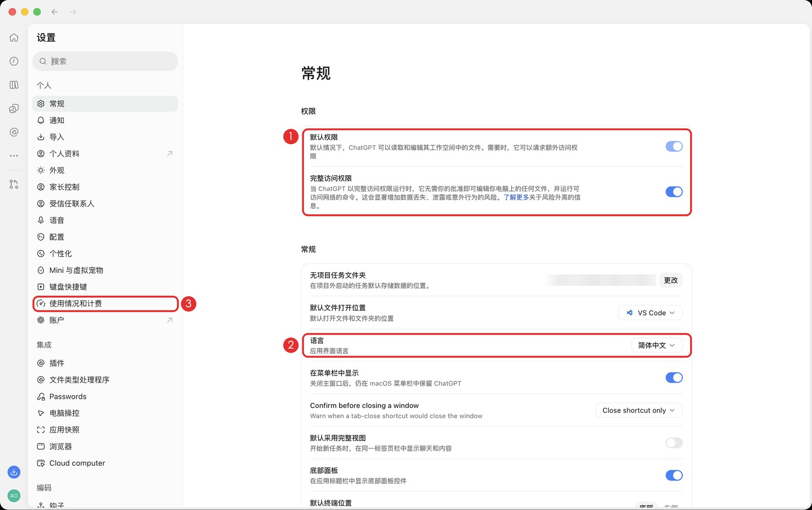Viewport: 812px width, 510px height.
Task: Open the three-dots more icon in rail
Action: (14, 155)
